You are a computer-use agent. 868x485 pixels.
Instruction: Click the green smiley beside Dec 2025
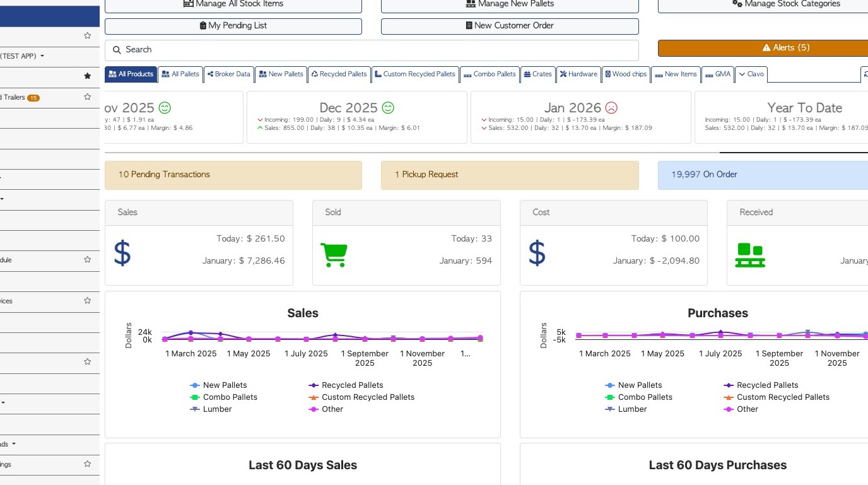(x=388, y=108)
